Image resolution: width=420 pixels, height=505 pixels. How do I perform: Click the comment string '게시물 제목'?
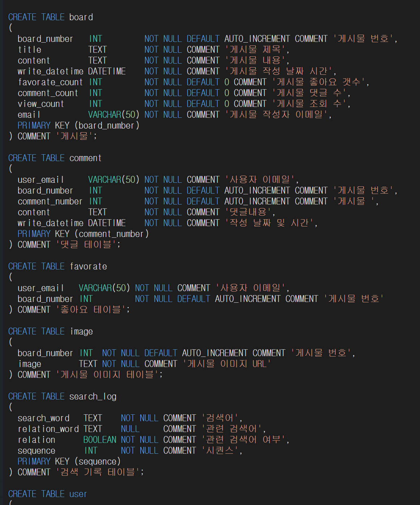[x=255, y=49]
